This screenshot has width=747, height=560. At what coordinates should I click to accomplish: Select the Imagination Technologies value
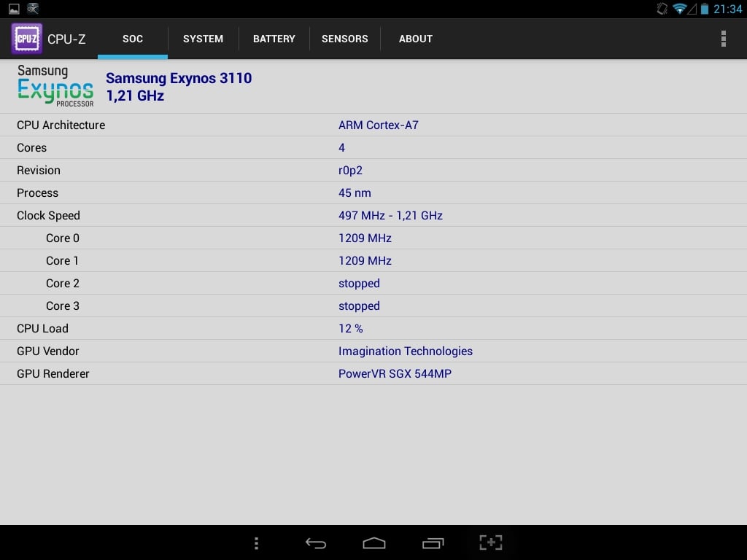pyautogui.click(x=406, y=351)
